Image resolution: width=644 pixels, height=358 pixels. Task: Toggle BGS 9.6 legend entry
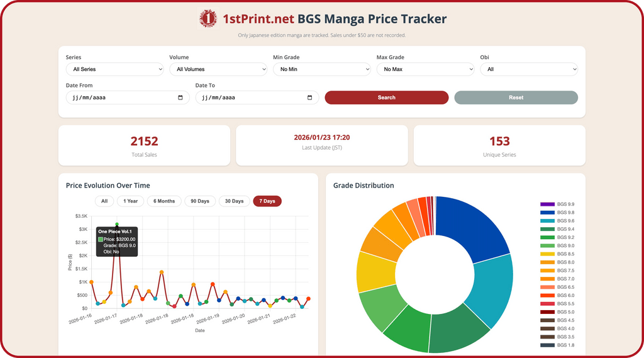pos(557,221)
